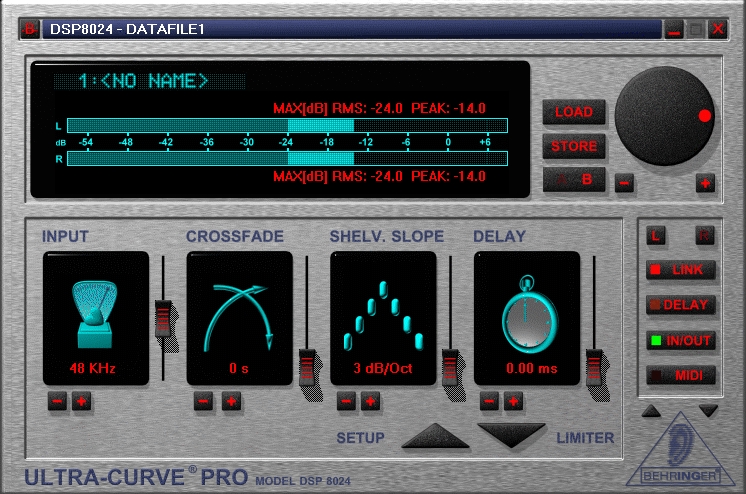
Task: Click the DELAY stopwatch icon
Action: tap(528, 315)
